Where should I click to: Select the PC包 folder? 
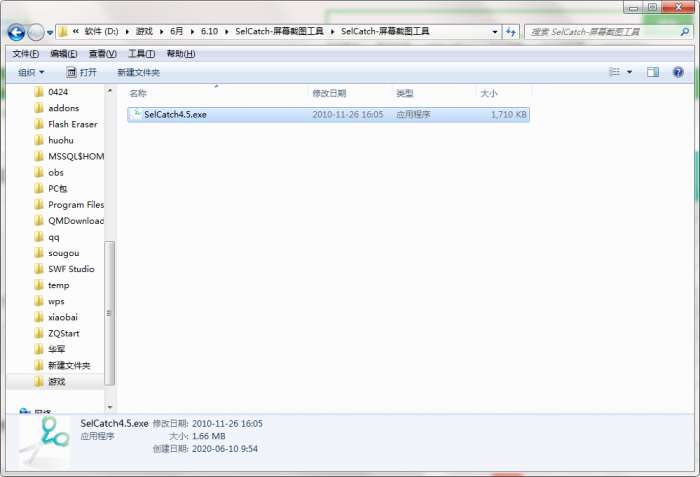click(x=58, y=188)
